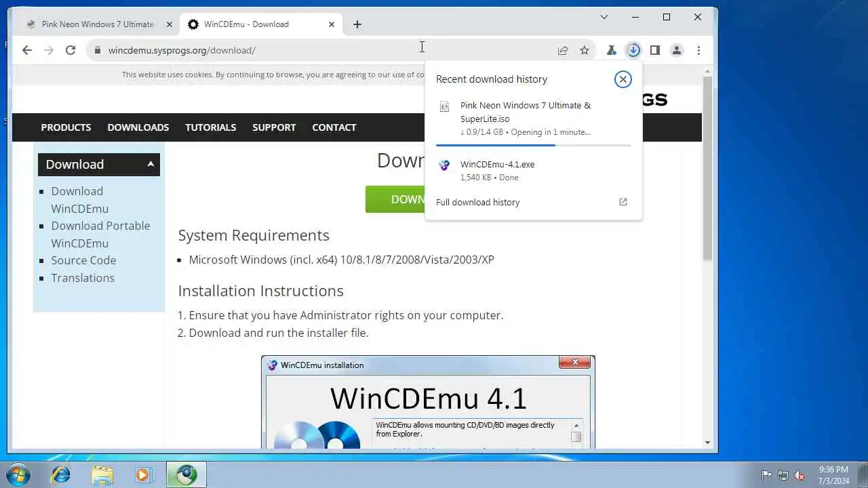This screenshot has height=488, width=868.
Task: Open the SUPPORT menu
Action: (274, 127)
